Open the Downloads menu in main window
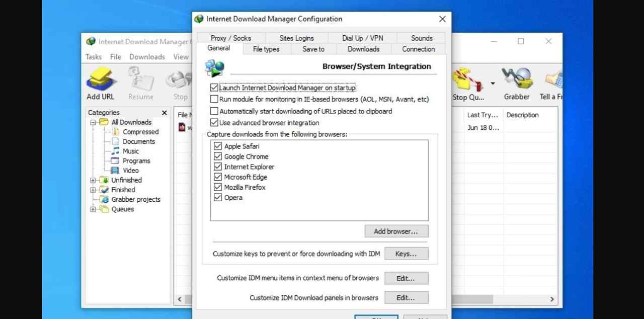644x319 pixels. point(147,57)
